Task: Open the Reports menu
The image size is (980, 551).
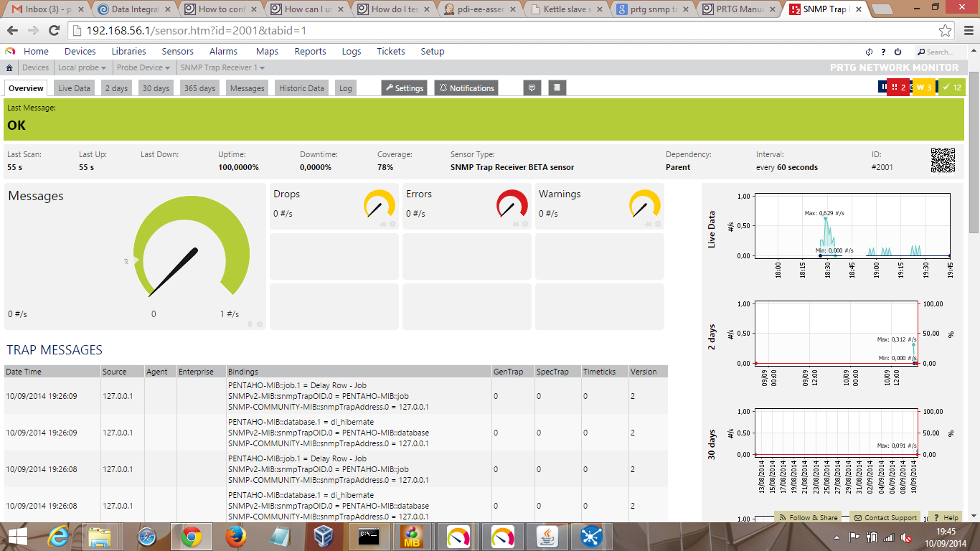Action: [x=311, y=52]
